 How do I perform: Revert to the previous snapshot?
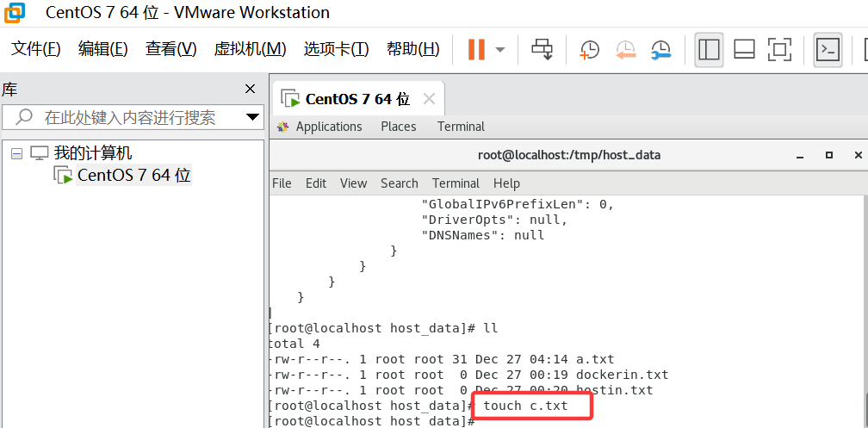click(625, 50)
